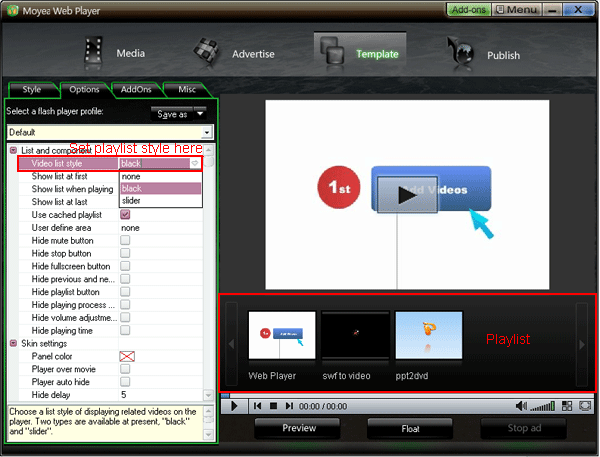Select the Template section icon

334,50
